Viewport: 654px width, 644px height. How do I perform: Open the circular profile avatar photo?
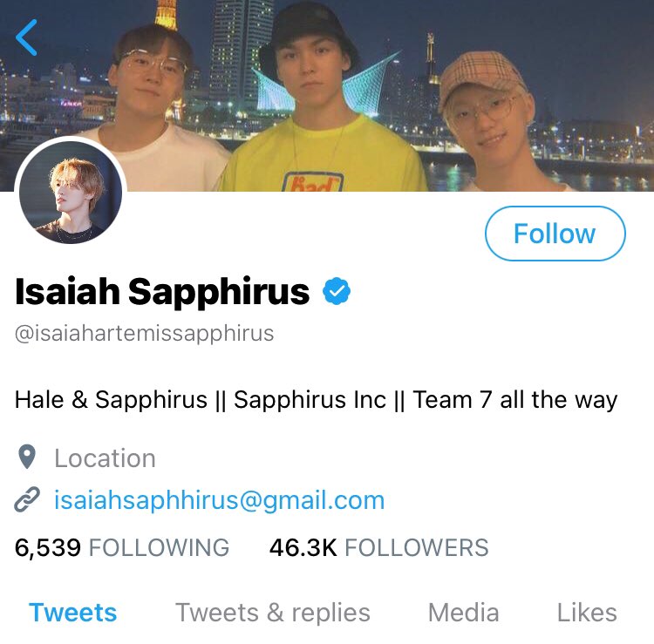tap(71, 193)
